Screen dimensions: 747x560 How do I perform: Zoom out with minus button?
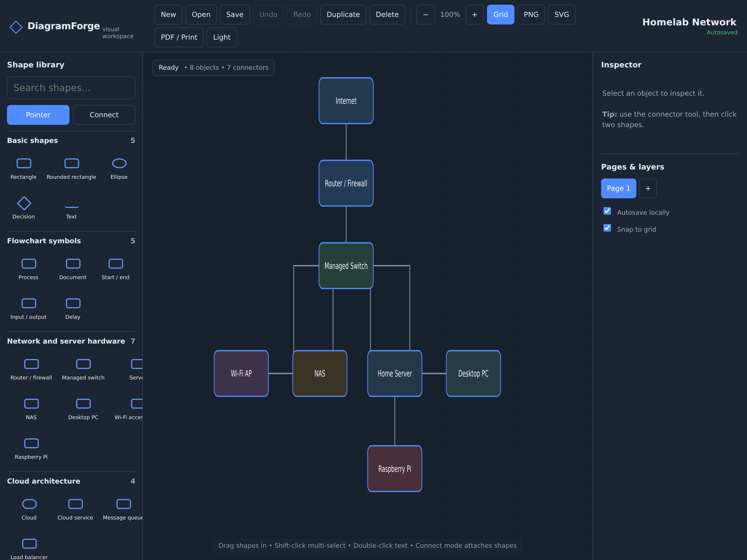[x=425, y=15]
